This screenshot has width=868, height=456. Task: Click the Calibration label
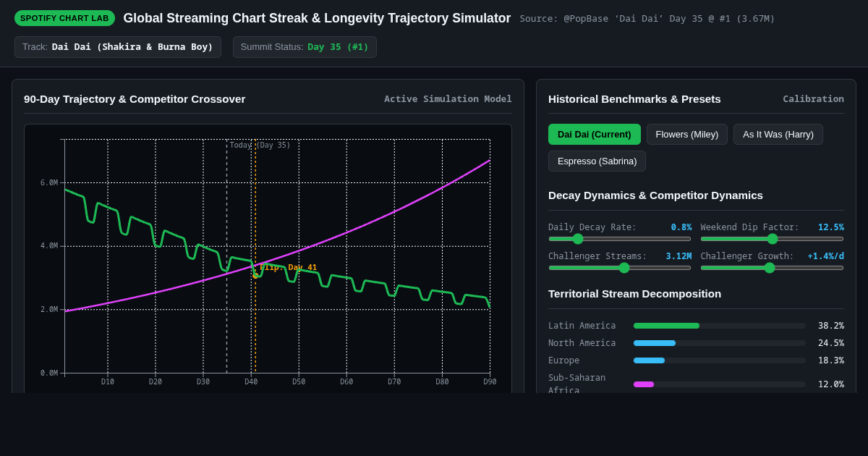click(813, 98)
